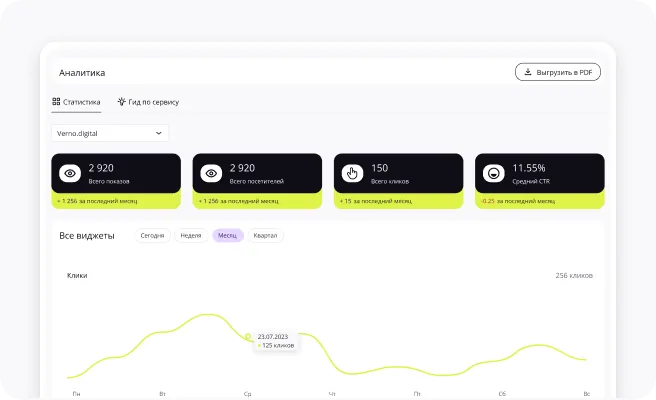This screenshot has width=656, height=400.
Task: Click the eye icon on Всего посетителей card
Action: (211, 173)
